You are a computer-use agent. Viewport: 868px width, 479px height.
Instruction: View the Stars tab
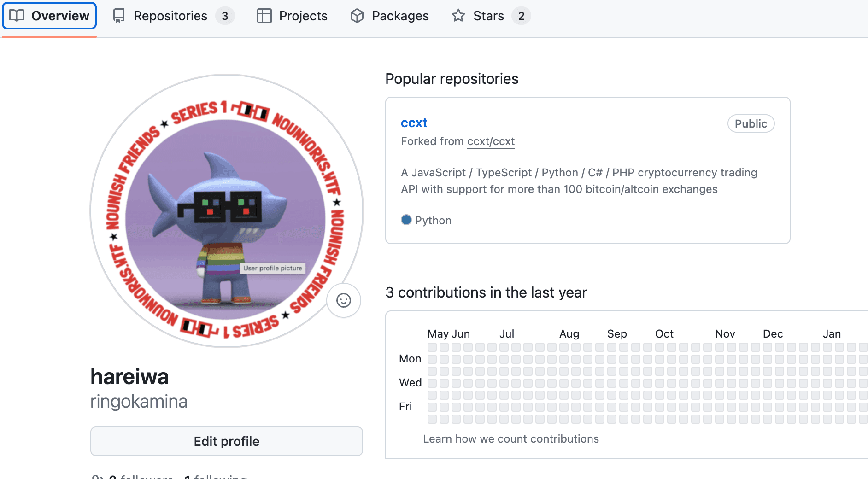point(491,16)
